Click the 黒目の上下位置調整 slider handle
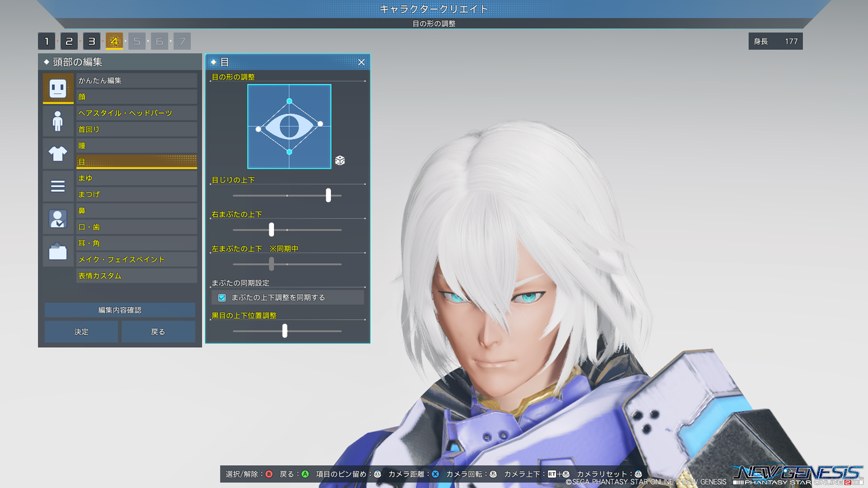The image size is (868, 488). (285, 331)
